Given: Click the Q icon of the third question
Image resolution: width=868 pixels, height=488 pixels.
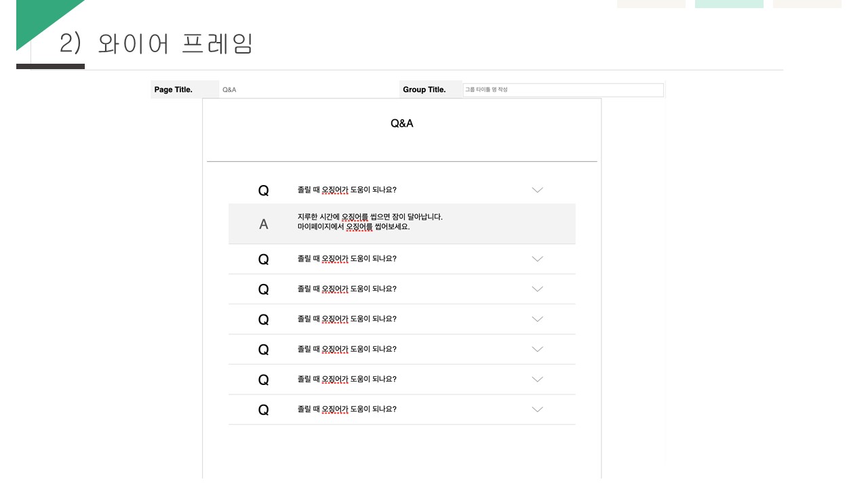Looking at the screenshot, I should (264, 289).
